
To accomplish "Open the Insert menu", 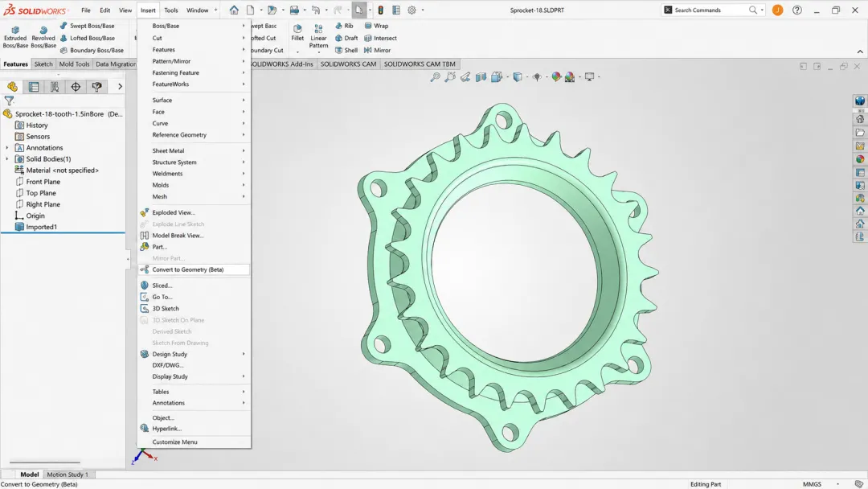I will point(148,10).
